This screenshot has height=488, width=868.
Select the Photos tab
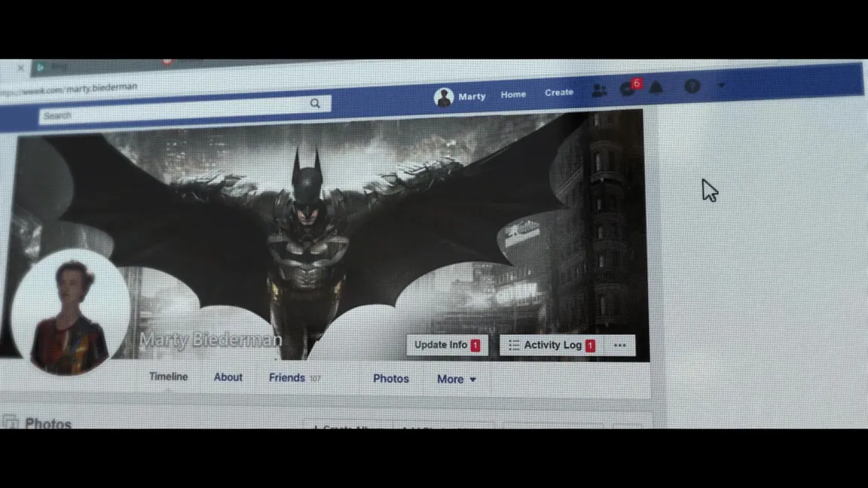coord(390,379)
